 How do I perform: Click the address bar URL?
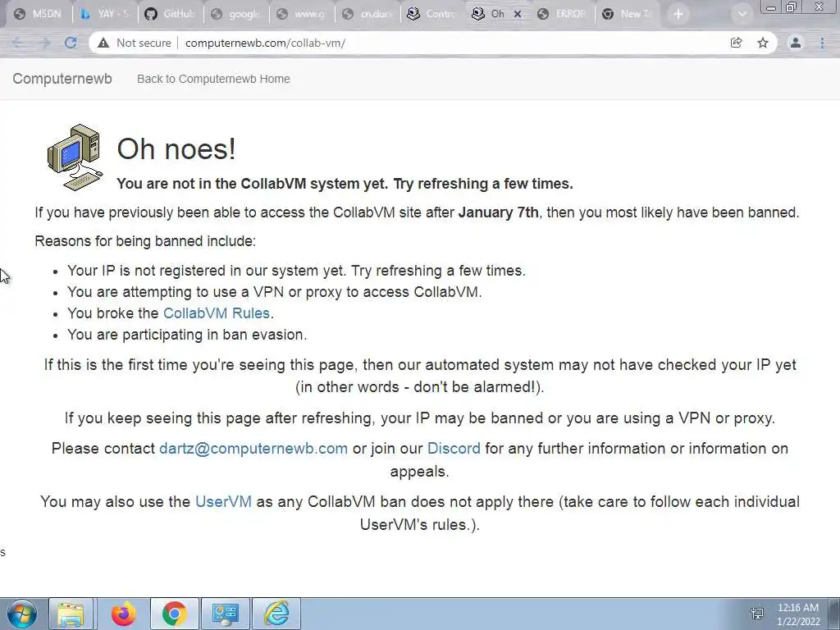[x=265, y=43]
